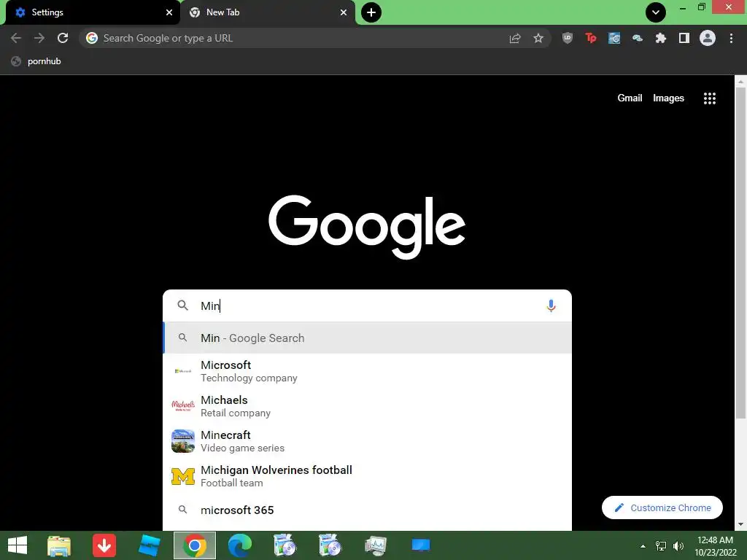Select the Min - Google Search suggestion
The image size is (747, 560).
(x=368, y=338)
